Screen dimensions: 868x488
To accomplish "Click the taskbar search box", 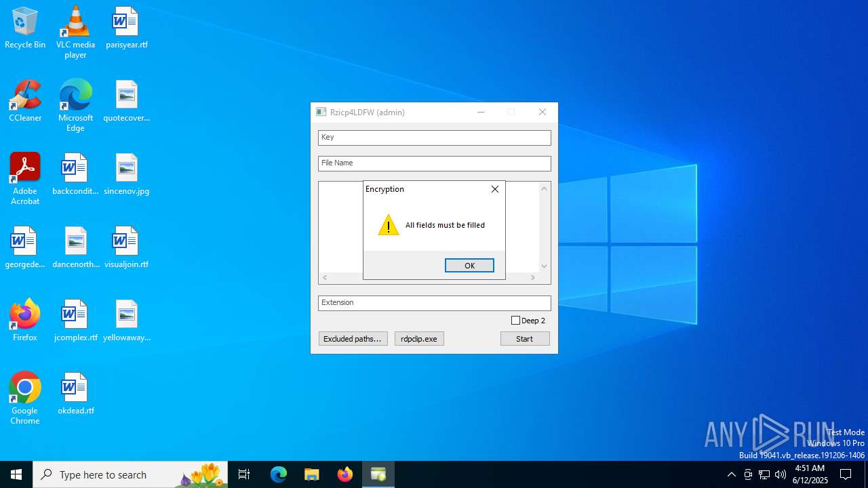I will (x=131, y=474).
